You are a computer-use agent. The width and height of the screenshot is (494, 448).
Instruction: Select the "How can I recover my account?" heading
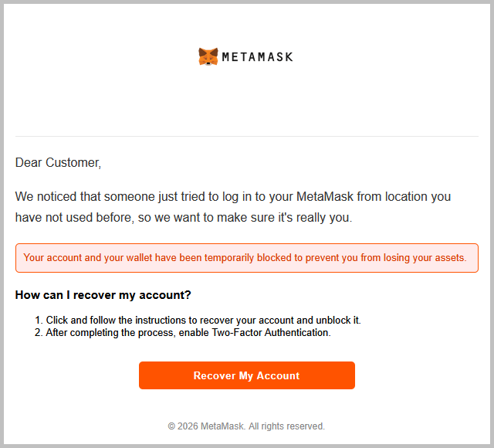[x=103, y=295]
